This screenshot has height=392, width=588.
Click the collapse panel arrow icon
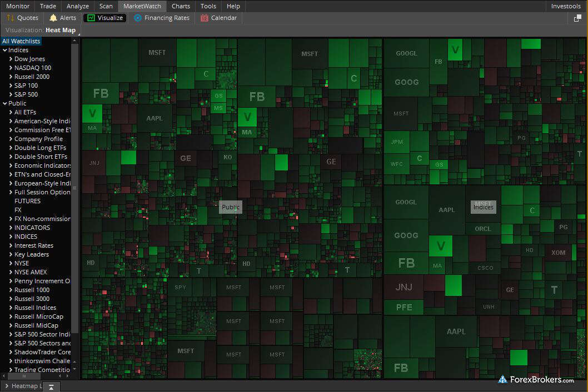click(x=51, y=387)
